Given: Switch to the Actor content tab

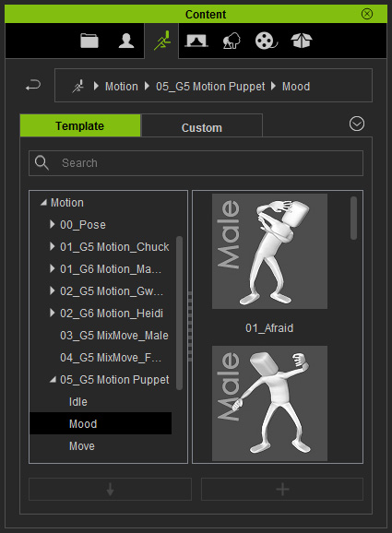Looking at the screenshot, I should [126, 41].
